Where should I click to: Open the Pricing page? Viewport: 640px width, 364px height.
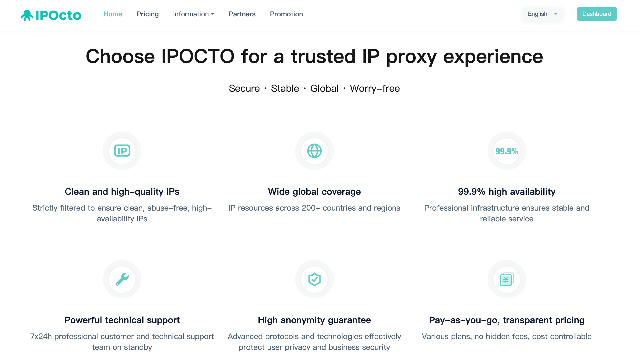pyautogui.click(x=147, y=14)
